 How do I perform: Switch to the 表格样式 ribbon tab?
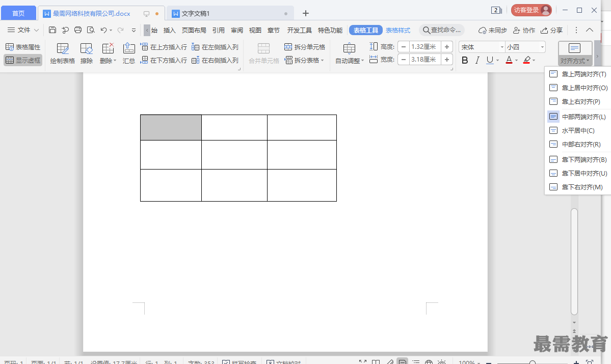398,30
